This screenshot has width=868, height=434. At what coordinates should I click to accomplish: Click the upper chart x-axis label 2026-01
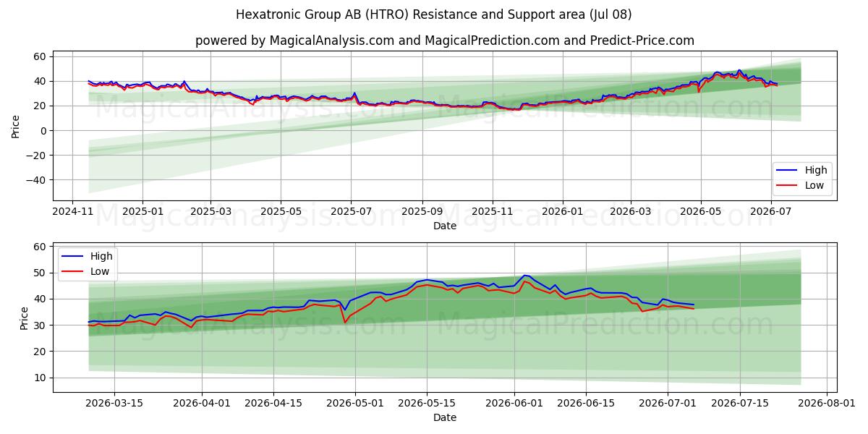point(562,213)
